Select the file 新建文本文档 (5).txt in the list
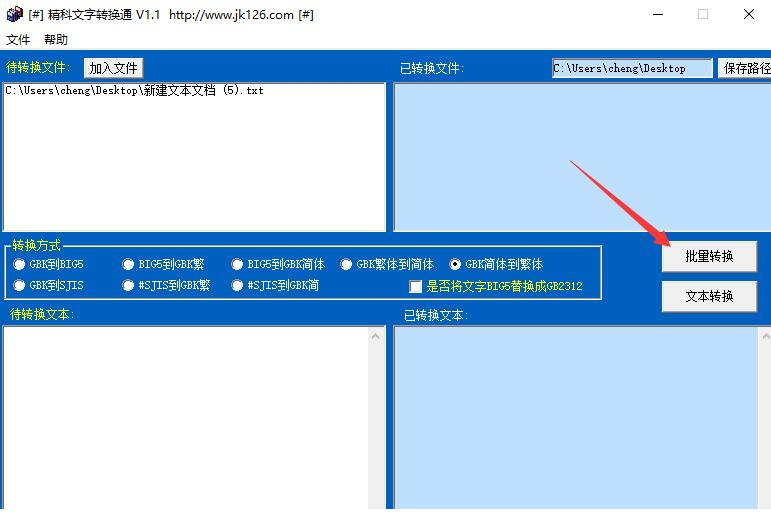Screen dimensions: 771x529 pyautogui.click(x=134, y=90)
